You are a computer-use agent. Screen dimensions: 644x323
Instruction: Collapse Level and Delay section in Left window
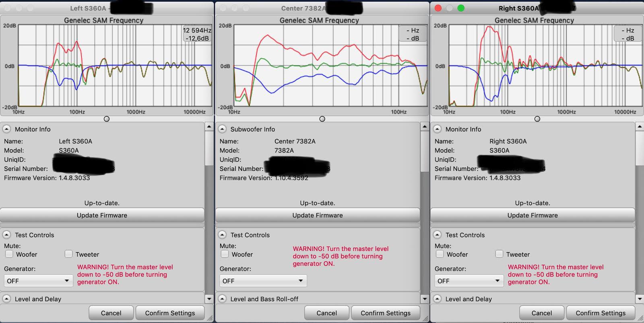coord(7,299)
